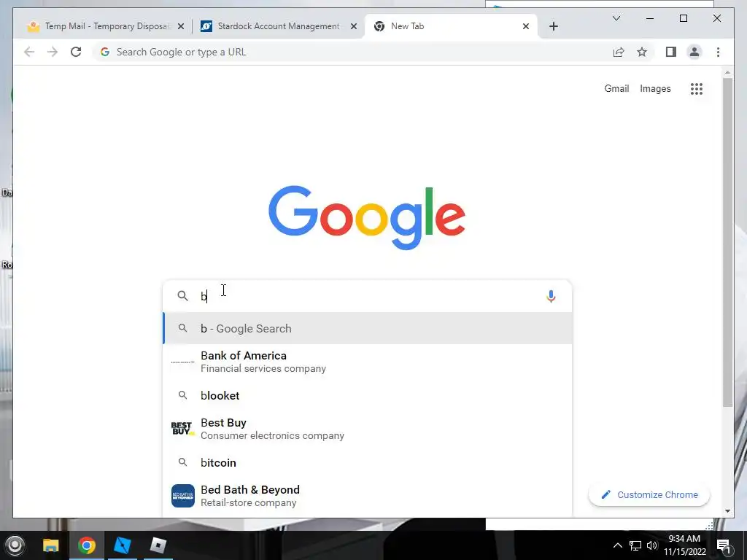Click inside the Google search box
This screenshot has height=560, width=747.
[x=367, y=296]
